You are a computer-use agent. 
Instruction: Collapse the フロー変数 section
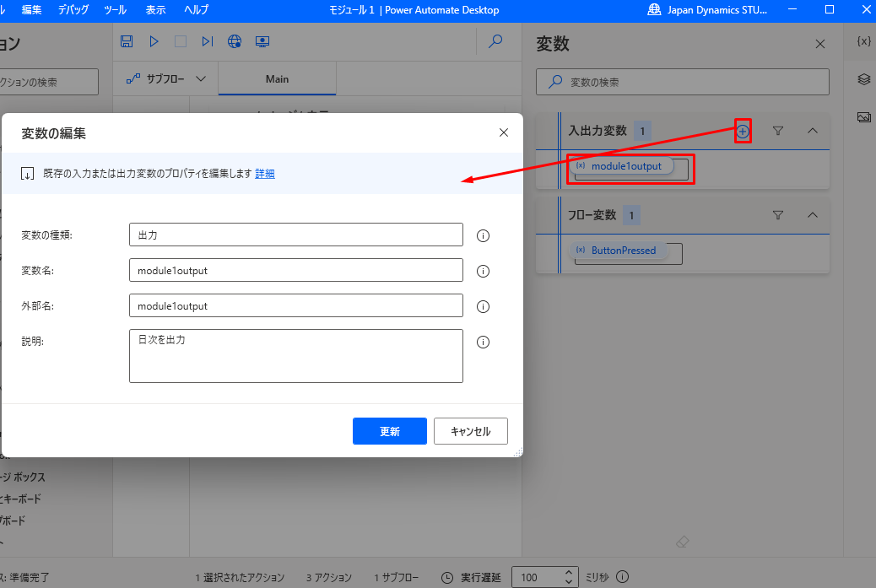(x=813, y=215)
